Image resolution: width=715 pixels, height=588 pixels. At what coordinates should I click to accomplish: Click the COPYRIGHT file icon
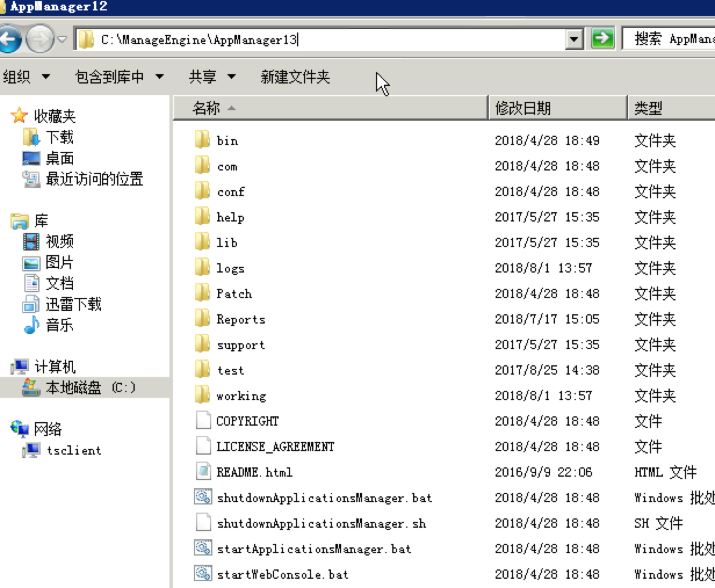[203, 420]
